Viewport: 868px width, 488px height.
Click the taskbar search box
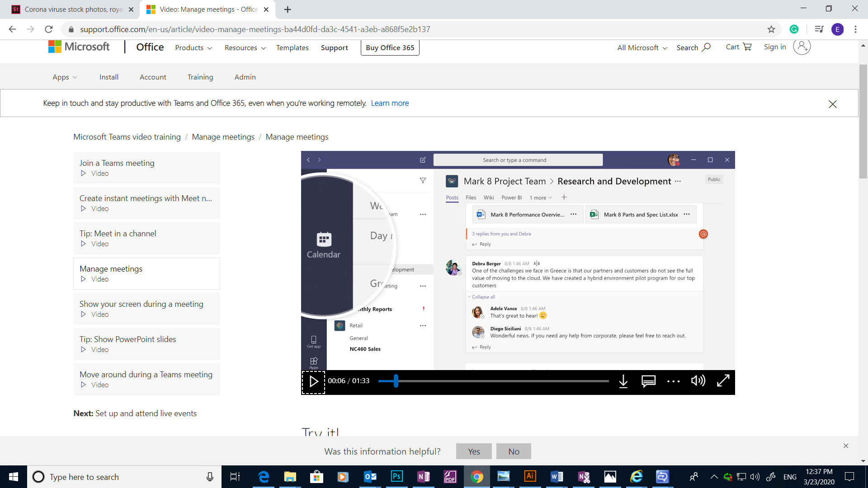click(124, 477)
